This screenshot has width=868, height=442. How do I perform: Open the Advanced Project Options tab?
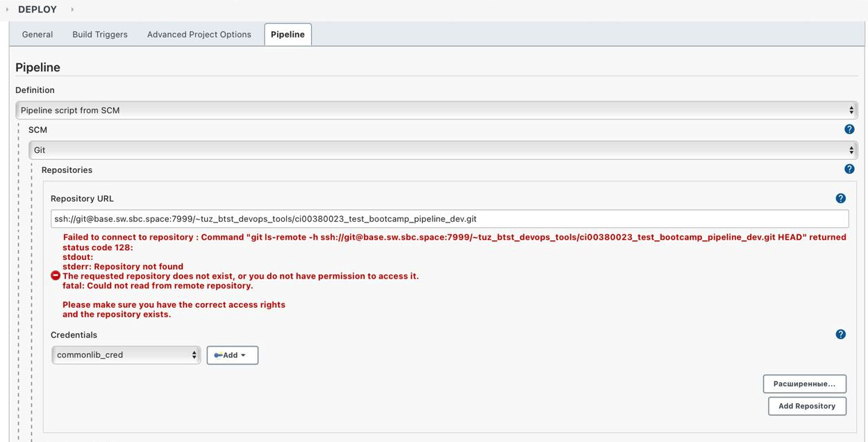(199, 35)
